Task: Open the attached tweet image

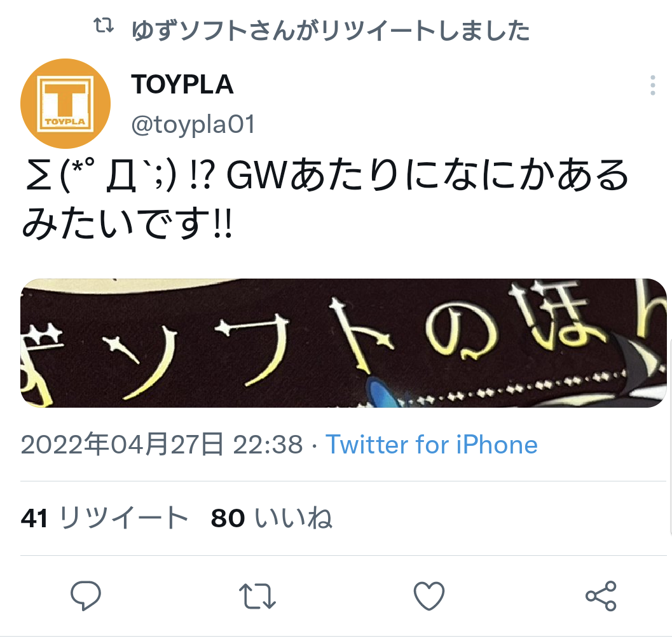Action: (344, 343)
